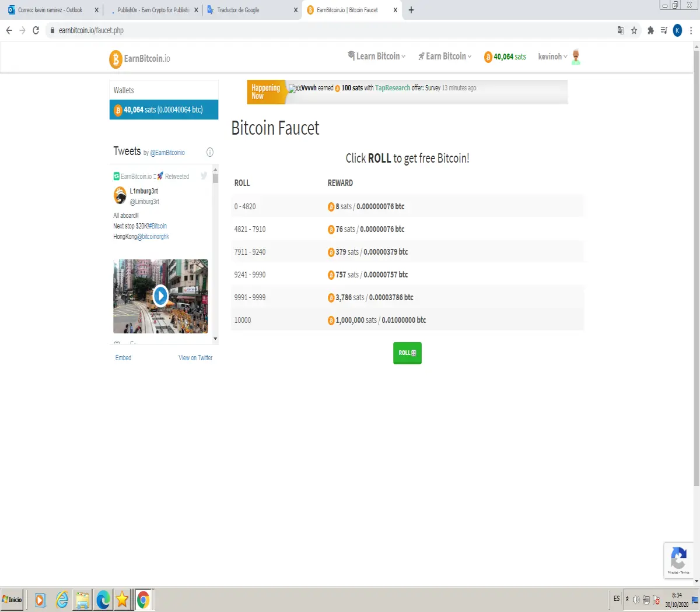Click the 40,064 sats header balance
Image resolution: width=700 pixels, height=612 pixels.
(505, 57)
